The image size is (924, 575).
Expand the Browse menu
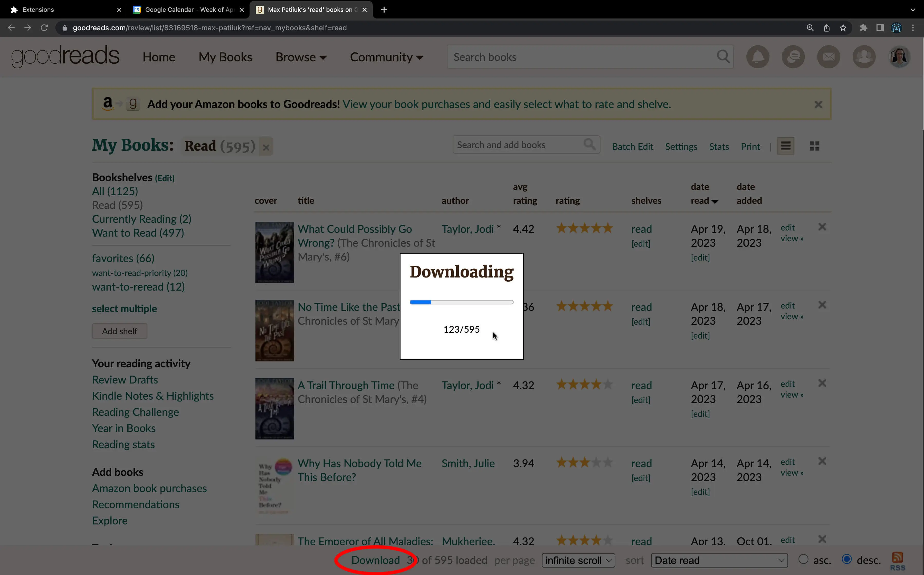click(301, 57)
